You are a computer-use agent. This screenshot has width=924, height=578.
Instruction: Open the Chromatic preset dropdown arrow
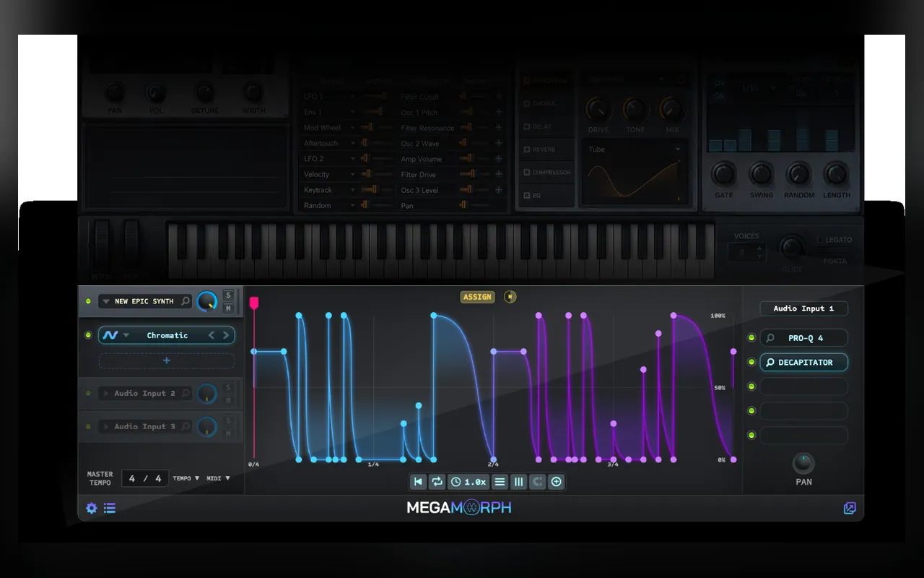[126, 335]
